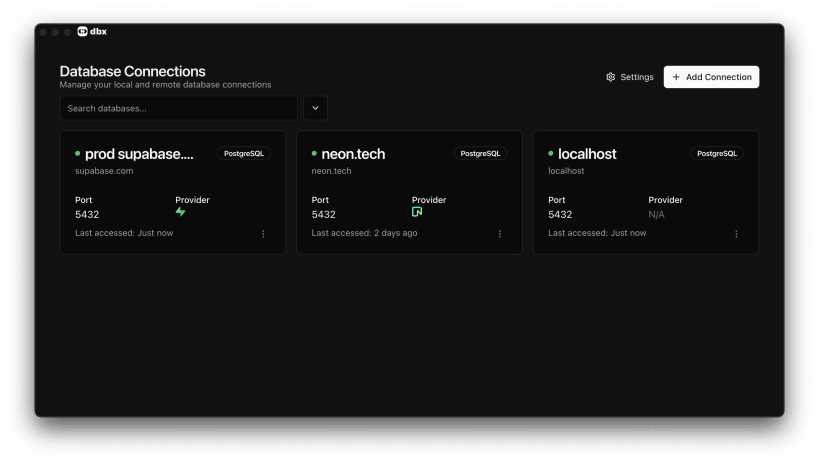This screenshot has height=463, width=819.
Task: Click green status dot beside neon.tech
Action: tap(315, 154)
